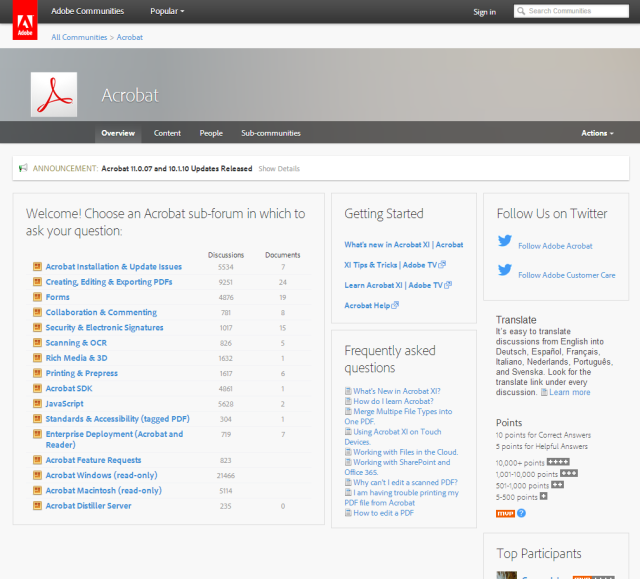Click forum icon beside Acrobat Macintosh (read-only)
Screen dimensions: 640x579
pyautogui.click(x=37, y=490)
